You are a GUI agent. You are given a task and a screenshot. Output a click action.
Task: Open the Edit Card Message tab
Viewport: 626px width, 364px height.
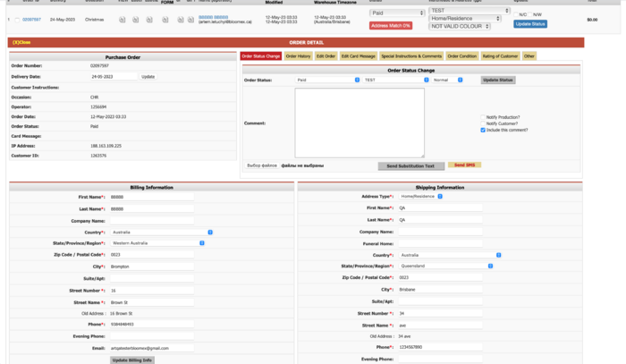358,56
